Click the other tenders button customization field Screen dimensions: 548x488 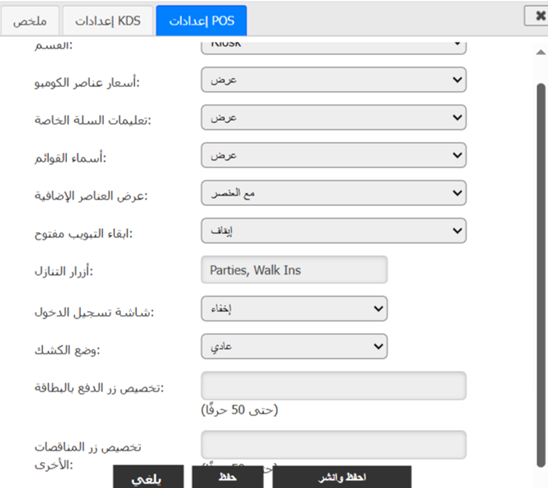(334, 445)
